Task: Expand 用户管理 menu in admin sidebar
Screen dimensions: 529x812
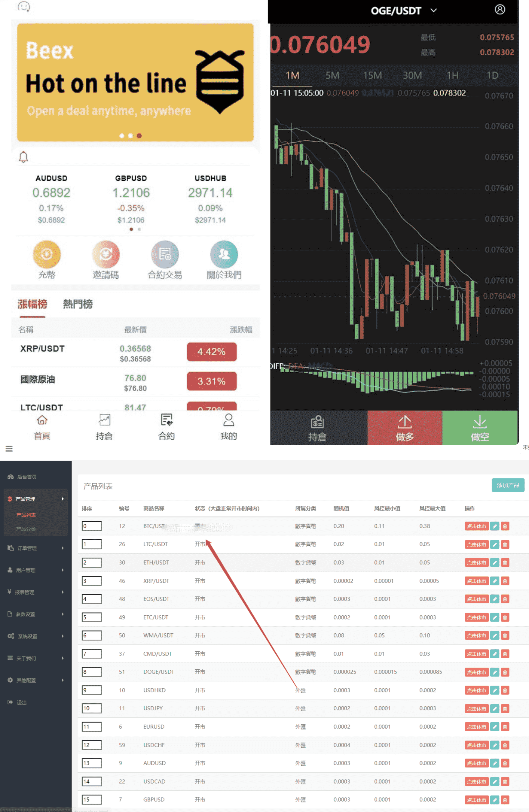Action: pos(35,570)
